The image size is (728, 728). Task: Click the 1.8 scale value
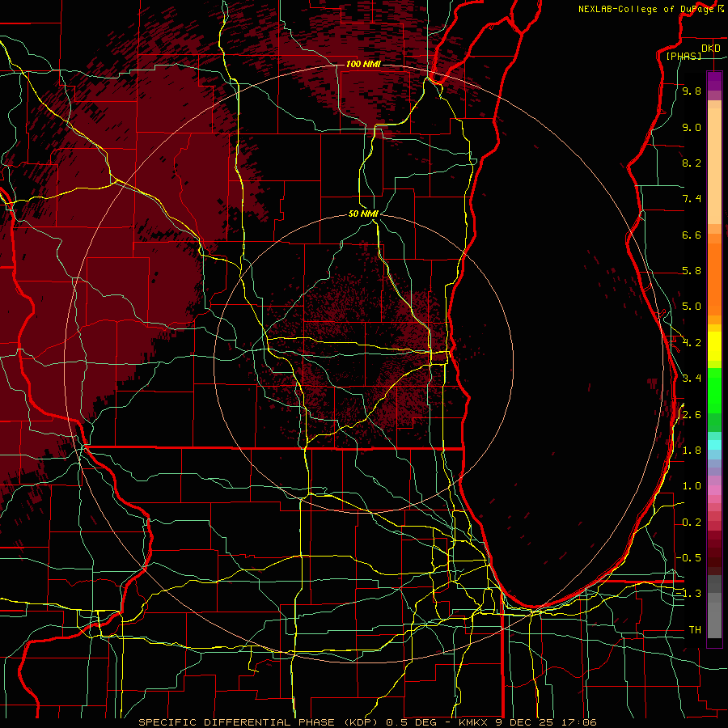click(x=692, y=451)
